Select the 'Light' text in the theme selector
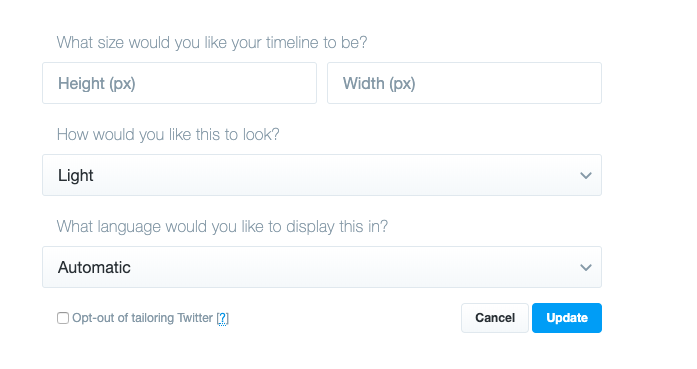 tap(76, 176)
